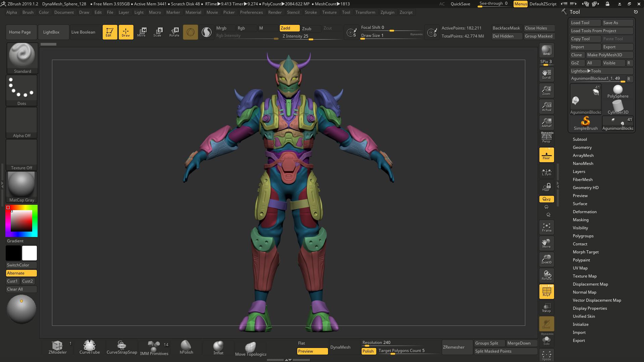This screenshot has width=644, height=362.
Task: Select the CurveStrapSnap brush
Action: pos(122,348)
